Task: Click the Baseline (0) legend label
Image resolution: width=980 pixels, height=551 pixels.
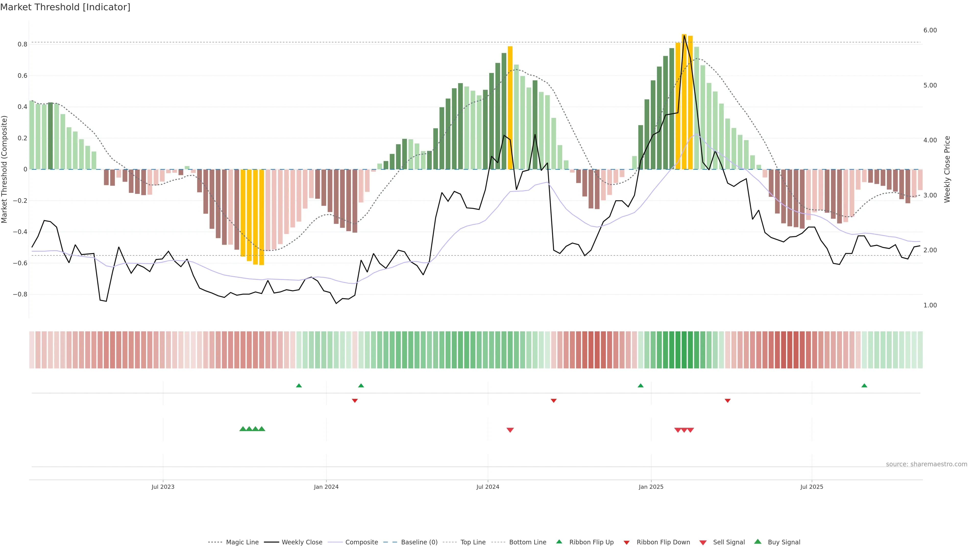Action: click(419, 542)
